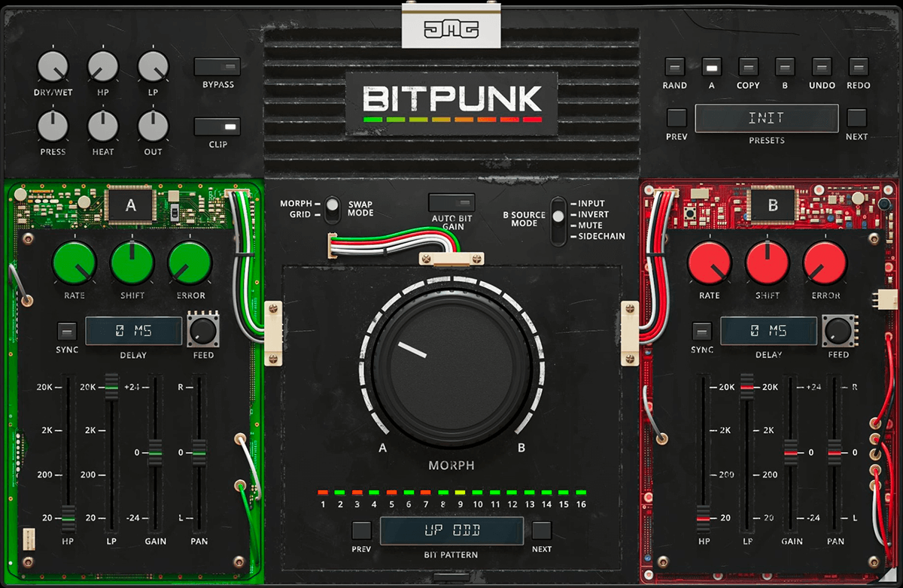The width and height of the screenshot is (903, 588).
Task: Switch to preset slot A
Action: 711,65
